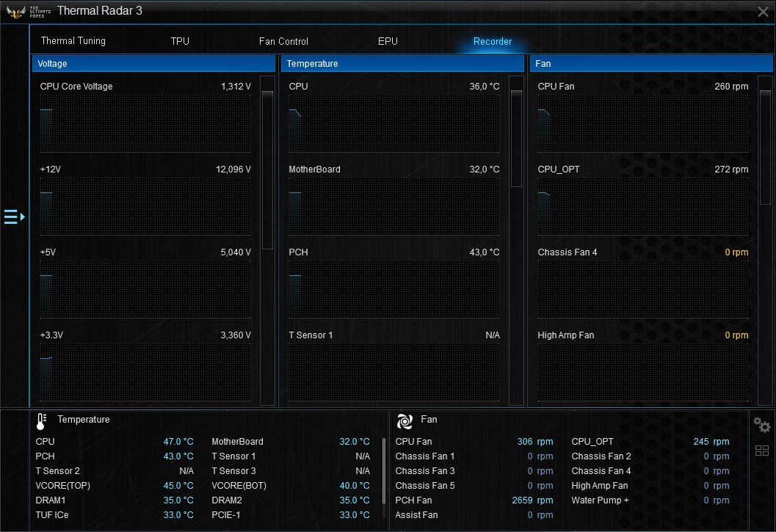Click the T Sensor 3 label

233,470
